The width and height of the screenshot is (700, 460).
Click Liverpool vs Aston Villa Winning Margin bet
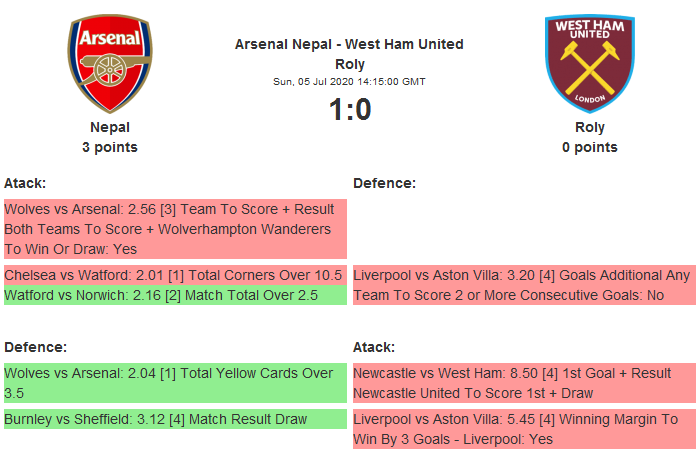coord(523,429)
